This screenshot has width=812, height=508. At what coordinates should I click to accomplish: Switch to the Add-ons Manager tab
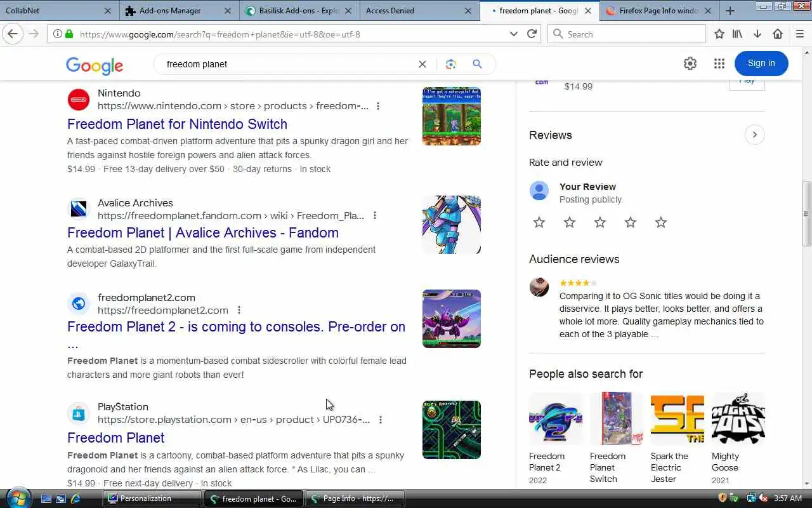[x=179, y=11]
